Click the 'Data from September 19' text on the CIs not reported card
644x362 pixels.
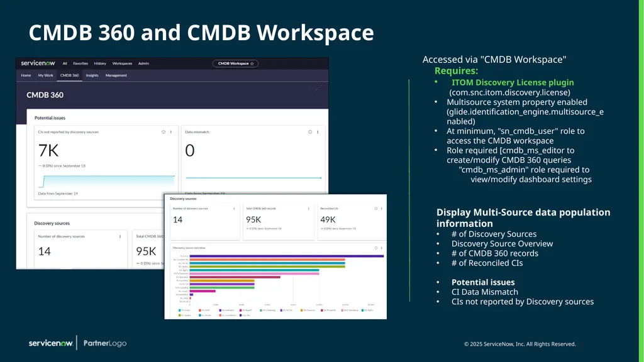(58, 194)
